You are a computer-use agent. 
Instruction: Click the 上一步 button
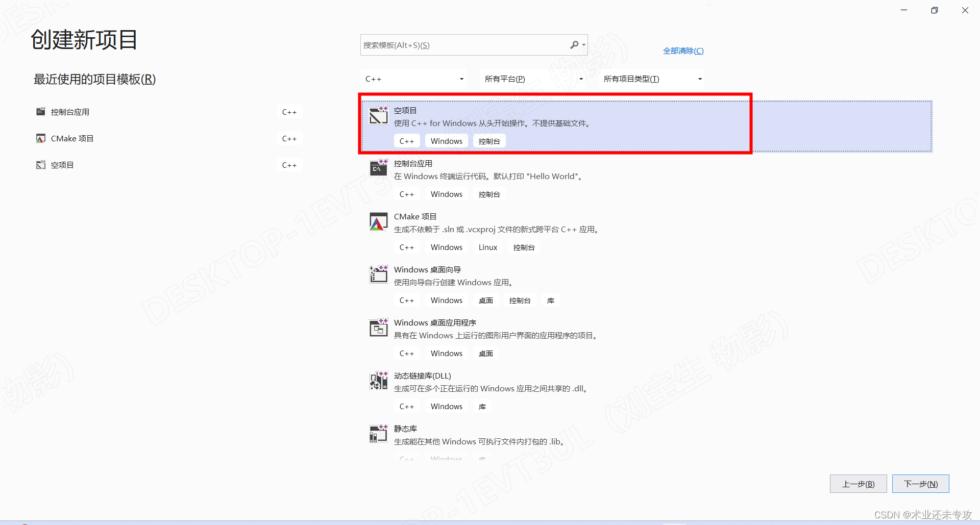point(857,483)
